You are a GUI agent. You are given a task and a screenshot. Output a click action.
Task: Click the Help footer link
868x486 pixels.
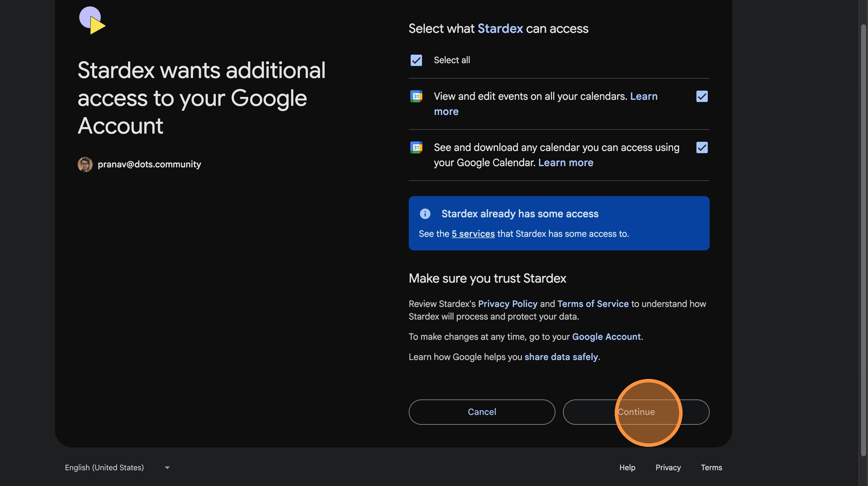tap(627, 467)
